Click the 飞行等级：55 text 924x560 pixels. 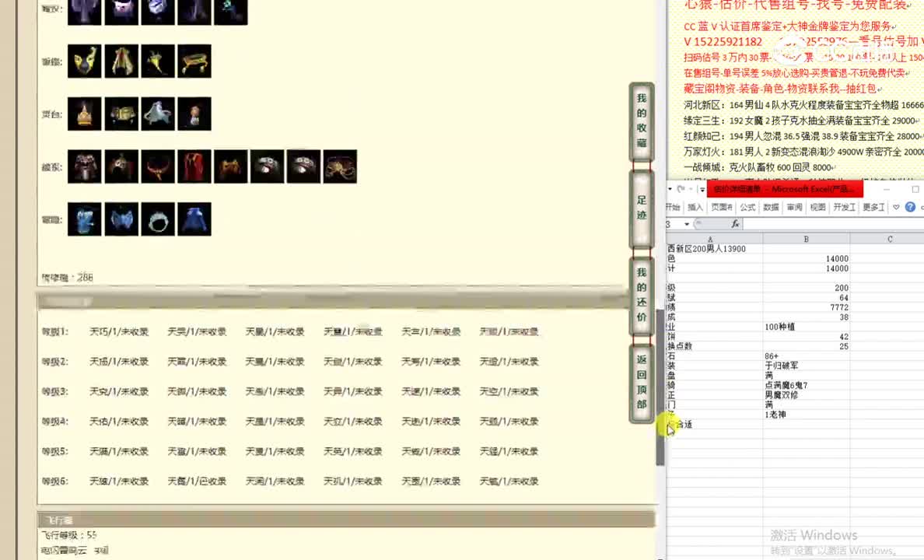coord(69,535)
